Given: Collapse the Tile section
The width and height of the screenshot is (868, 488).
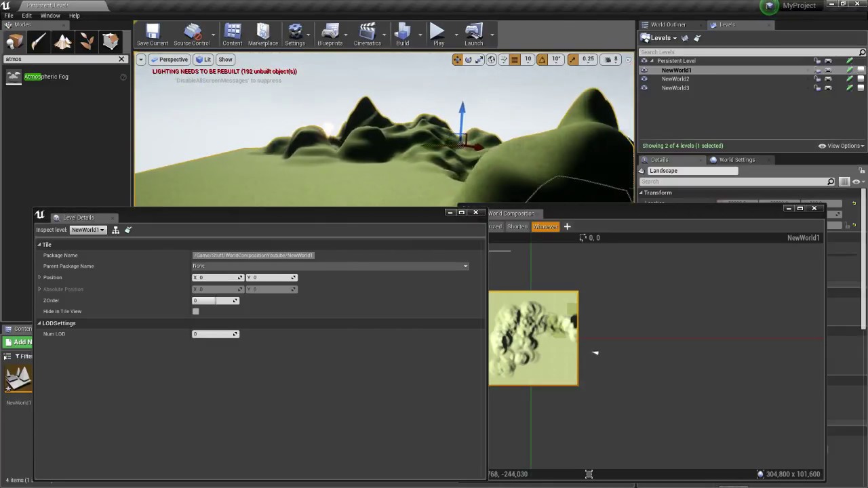Looking at the screenshot, I should pyautogui.click(x=39, y=245).
